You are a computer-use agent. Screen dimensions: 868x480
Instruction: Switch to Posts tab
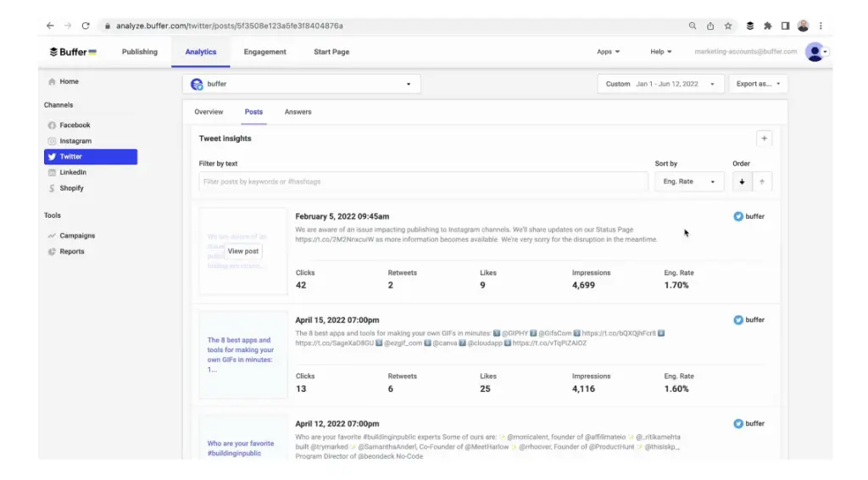[x=253, y=112]
